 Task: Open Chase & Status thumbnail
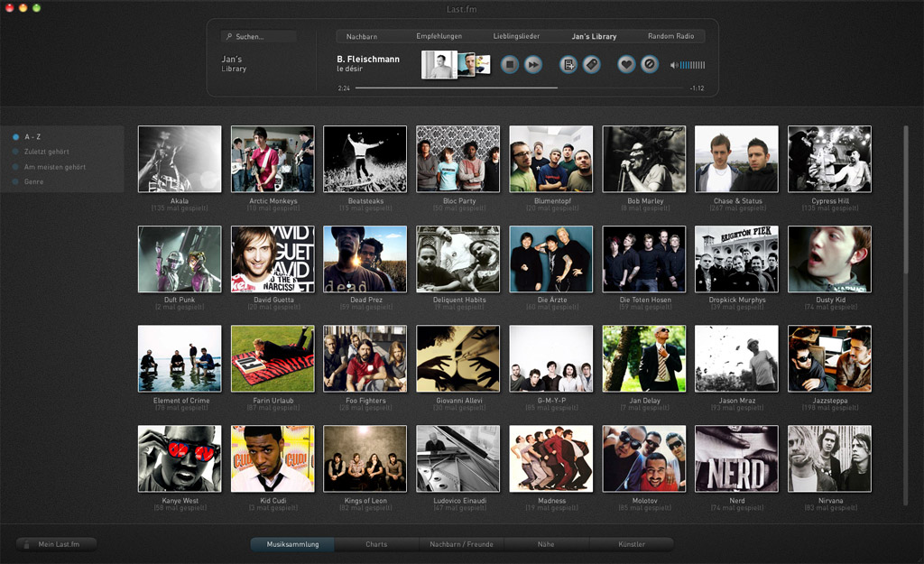point(736,159)
